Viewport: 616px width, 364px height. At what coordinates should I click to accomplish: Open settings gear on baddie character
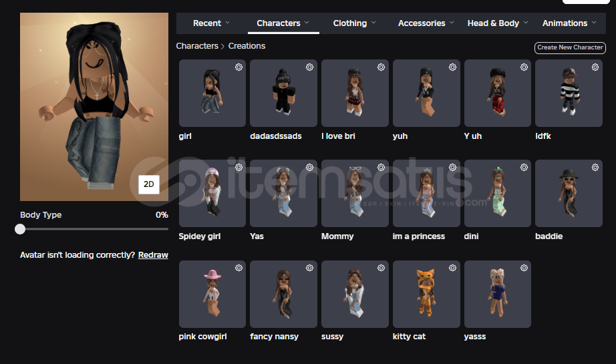(x=595, y=167)
